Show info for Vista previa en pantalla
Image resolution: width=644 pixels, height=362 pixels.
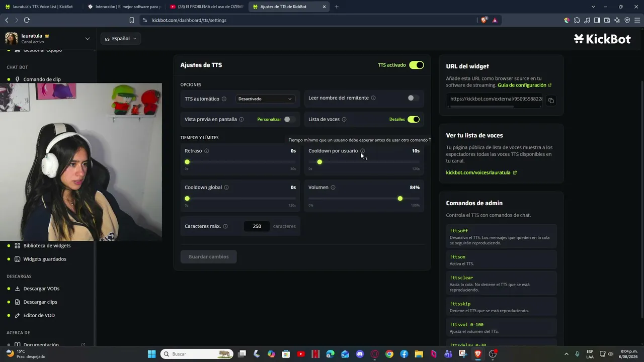(x=242, y=120)
